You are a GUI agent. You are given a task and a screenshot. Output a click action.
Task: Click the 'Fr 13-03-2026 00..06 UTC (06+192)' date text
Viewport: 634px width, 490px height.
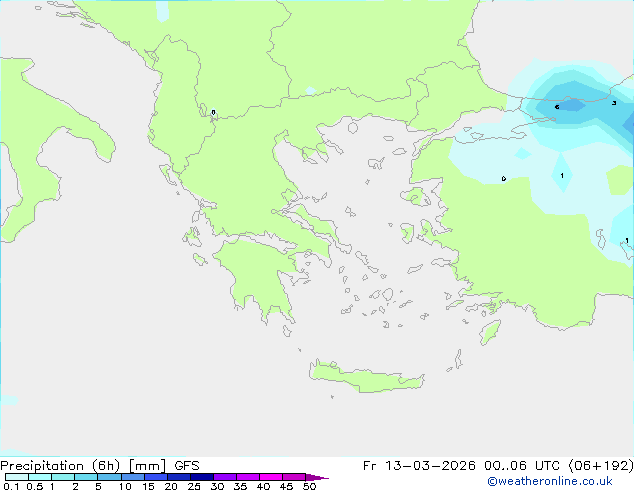[x=498, y=466]
